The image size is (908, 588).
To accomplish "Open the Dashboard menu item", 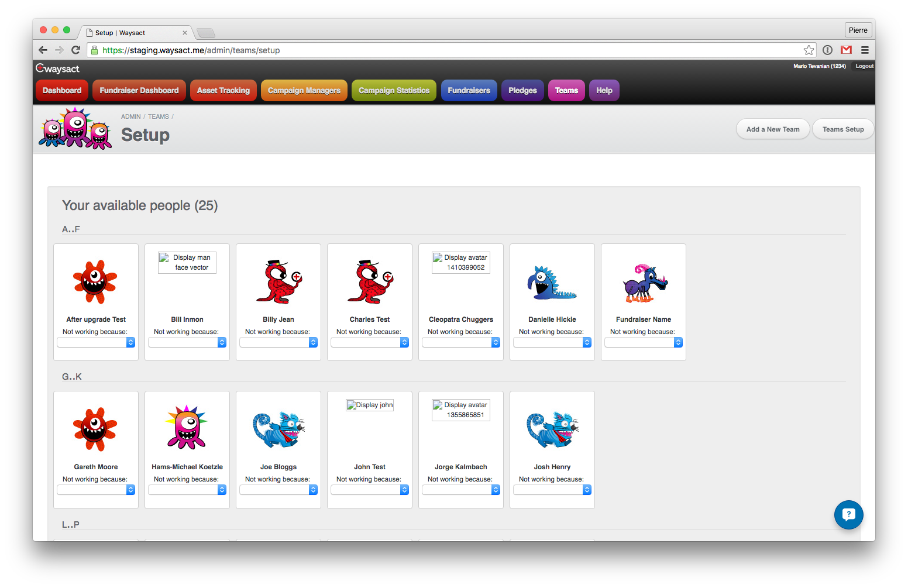I will [x=62, y=90].
